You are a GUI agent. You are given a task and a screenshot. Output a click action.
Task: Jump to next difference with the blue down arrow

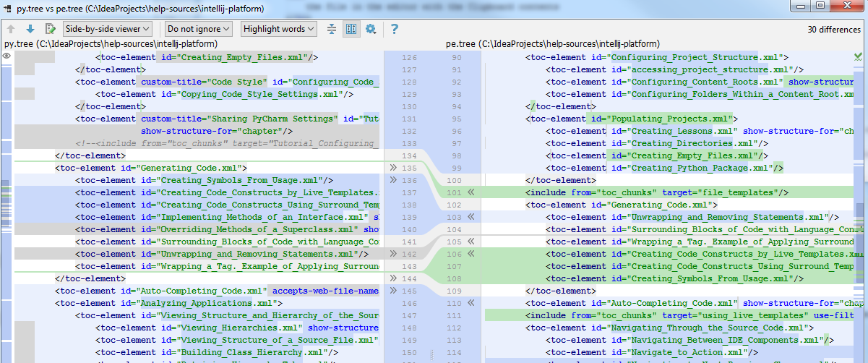click(x=30, y=29)
